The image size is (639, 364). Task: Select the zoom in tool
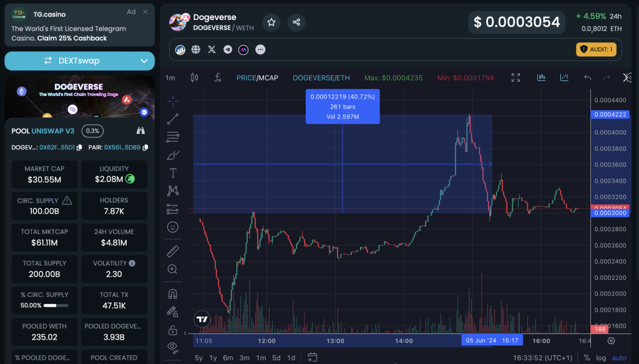coord(173,269)
